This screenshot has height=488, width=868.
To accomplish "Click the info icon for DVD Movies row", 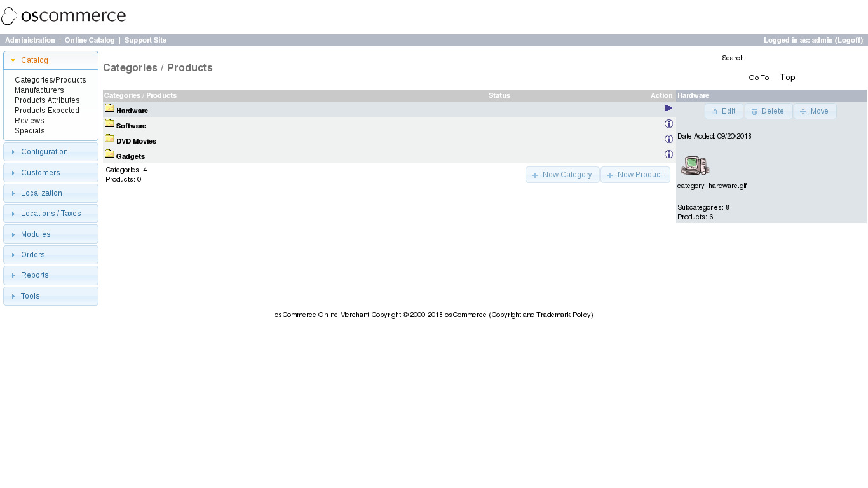I will click(668, 139).
